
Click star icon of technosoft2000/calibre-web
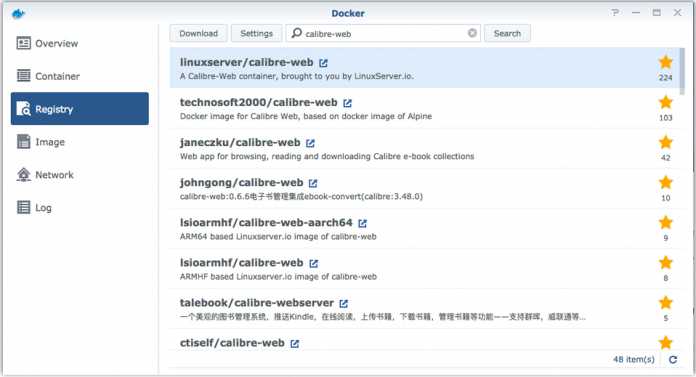(x=665, y=102)
